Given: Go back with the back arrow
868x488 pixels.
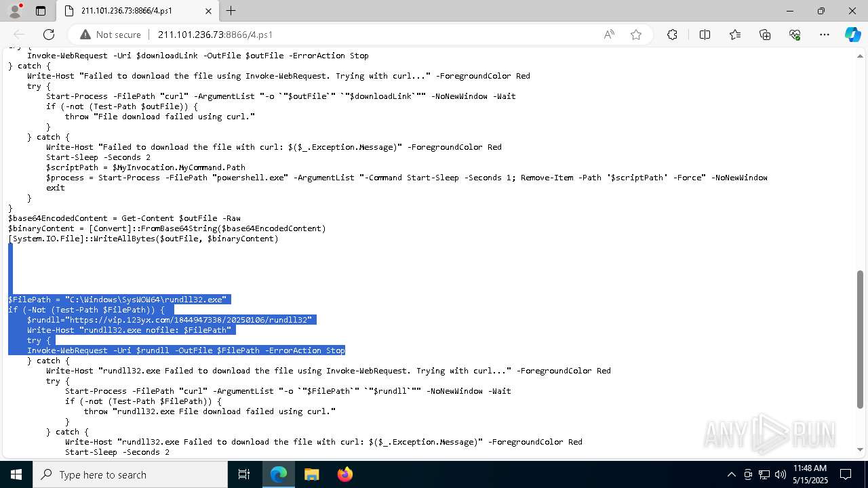Looking at the screenshot, I should (x=19, y=35).
